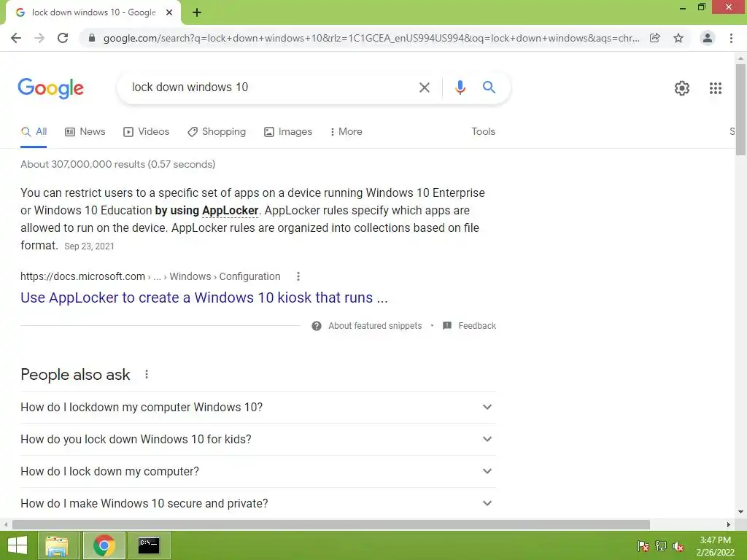The width and height of the screenshot is (747, 560).
Task: Open File Explorer from the taskbar
Action: tap(57, 545)
